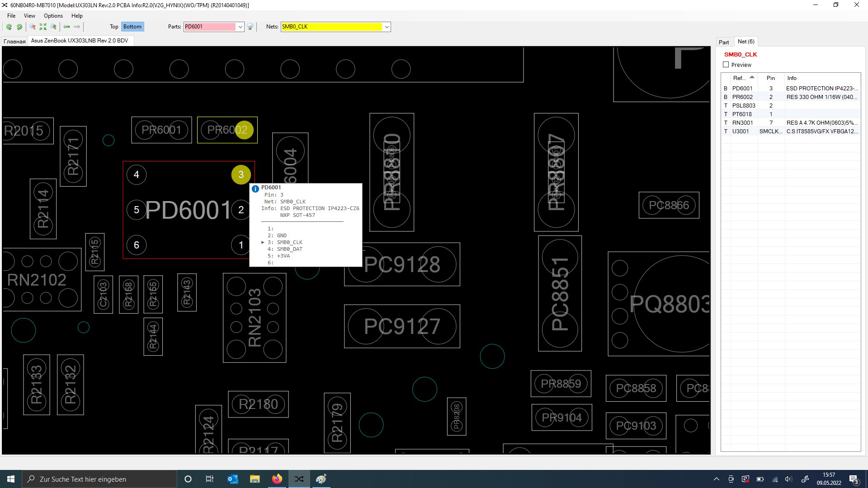Click the rotate left toolbar icon
868x488 pixels.
click(x=9, y=27)
